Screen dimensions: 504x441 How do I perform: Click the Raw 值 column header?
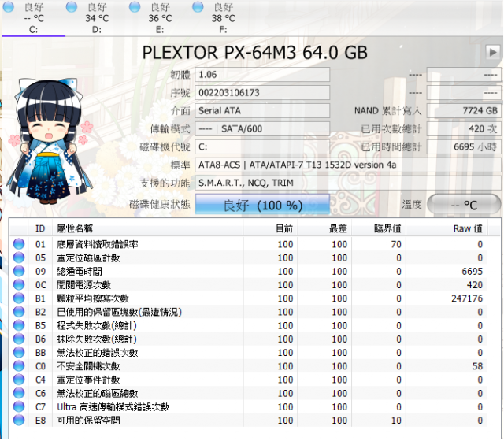tap(447, 228)
